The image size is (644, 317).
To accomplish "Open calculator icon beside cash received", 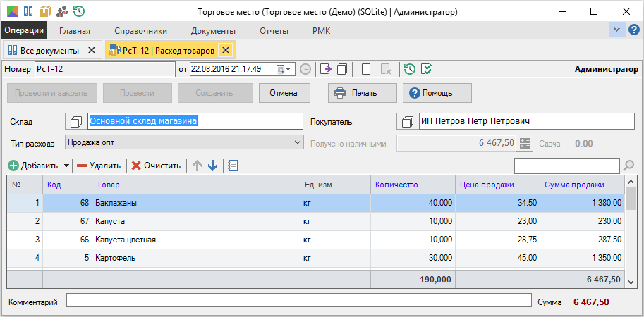I will click(x=525, y=143).
